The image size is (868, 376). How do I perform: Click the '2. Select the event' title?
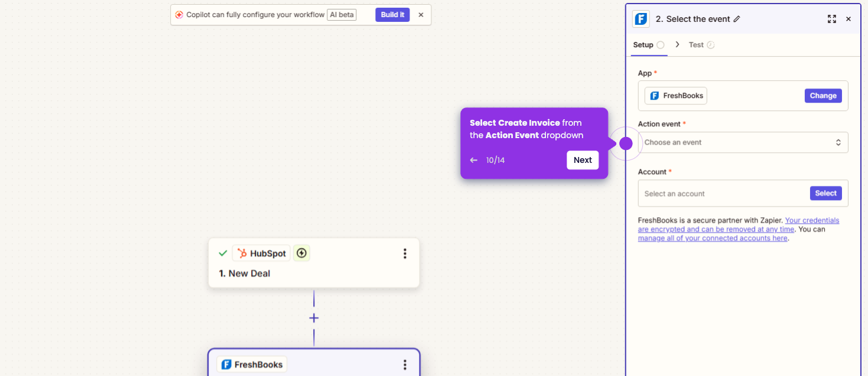[693, 19]
